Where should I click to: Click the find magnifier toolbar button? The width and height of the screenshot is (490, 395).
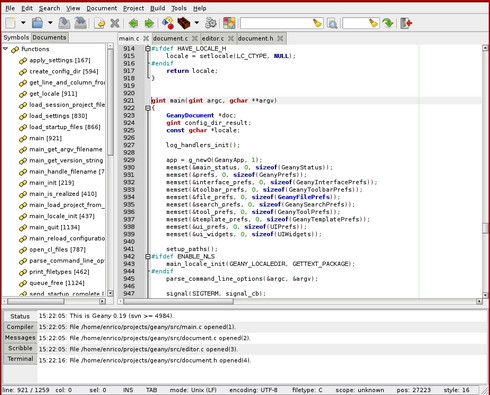[x=332, y=23]
